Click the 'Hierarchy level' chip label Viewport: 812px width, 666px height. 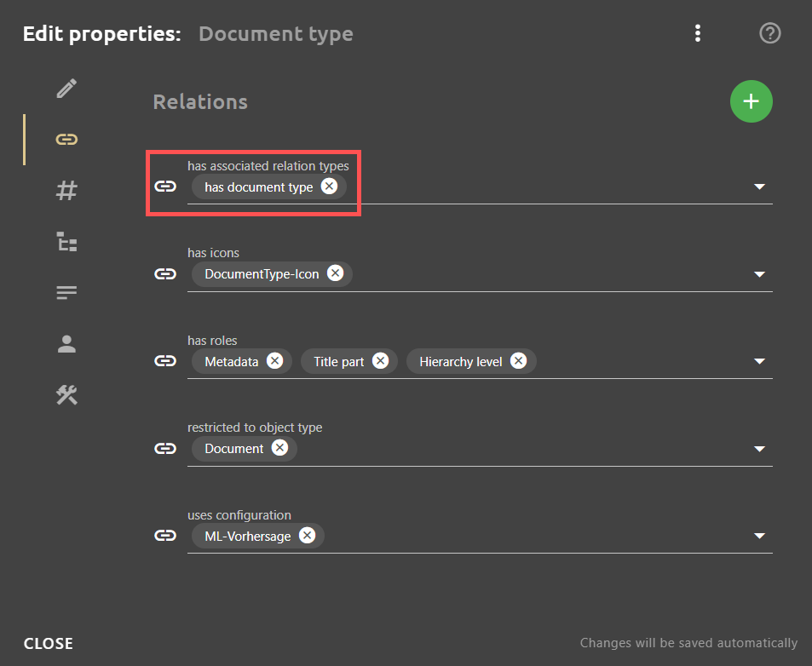click(460, 362)
